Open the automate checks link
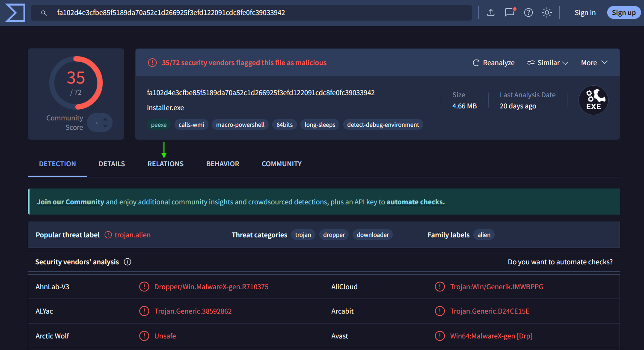This screenshot has height=350, width=644. 415,202
